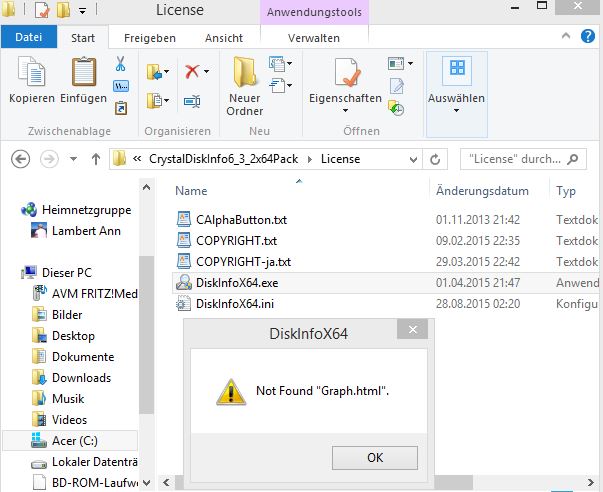Expand the open-with dropdown arrow
Image resolution: width=603 pixels, height=492 pixels.
(410, 63)
